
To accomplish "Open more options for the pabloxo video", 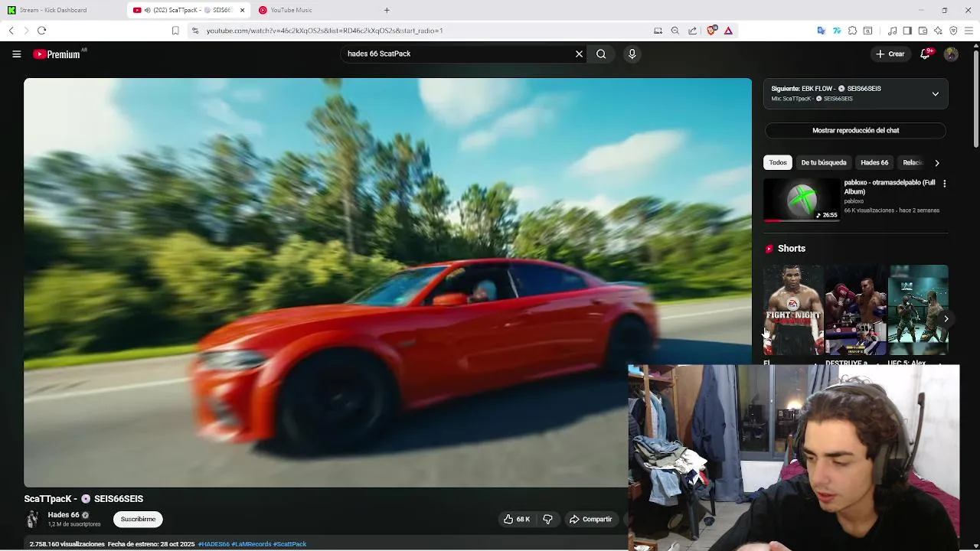I will (x=944, y=184).
